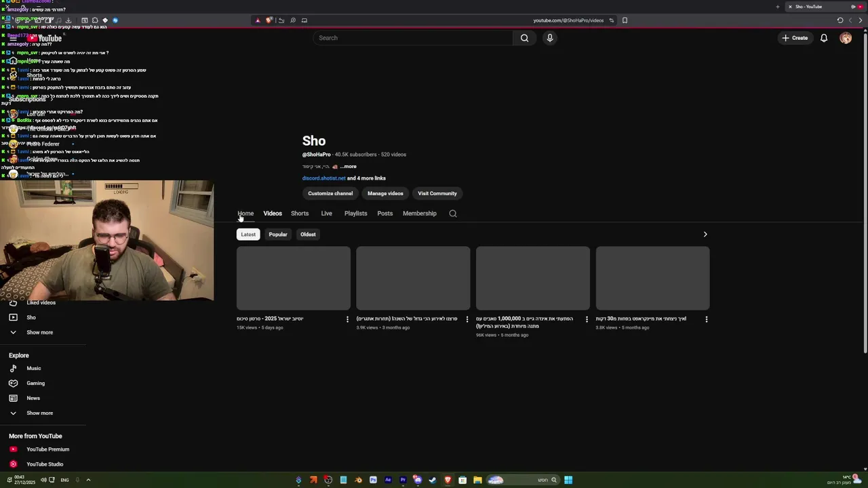This screenshot has height=488, width=868.
Task: Reload the page with the refresh icon
Action: click(840, 20)
